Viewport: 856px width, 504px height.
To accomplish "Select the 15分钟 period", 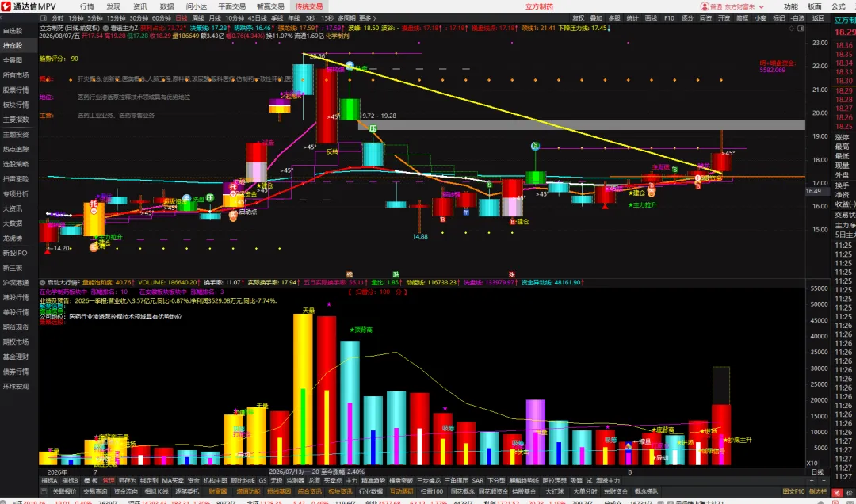I will (x=116, y=18).
